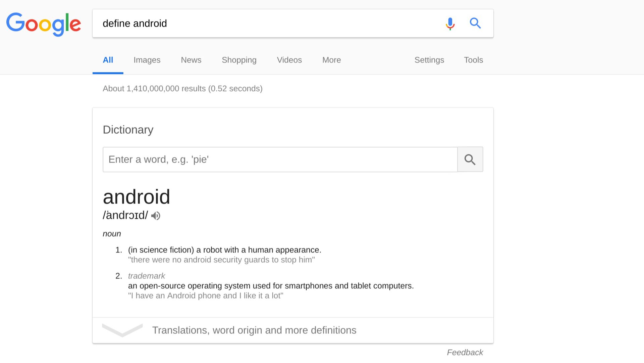Open the Shopping results tab
This screenshot has width=644, height=363.
point(239,60)
